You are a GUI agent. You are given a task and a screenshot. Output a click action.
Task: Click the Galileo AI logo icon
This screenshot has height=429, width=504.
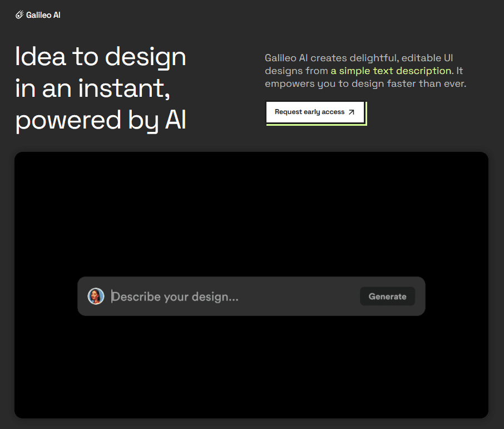point(19,15)
